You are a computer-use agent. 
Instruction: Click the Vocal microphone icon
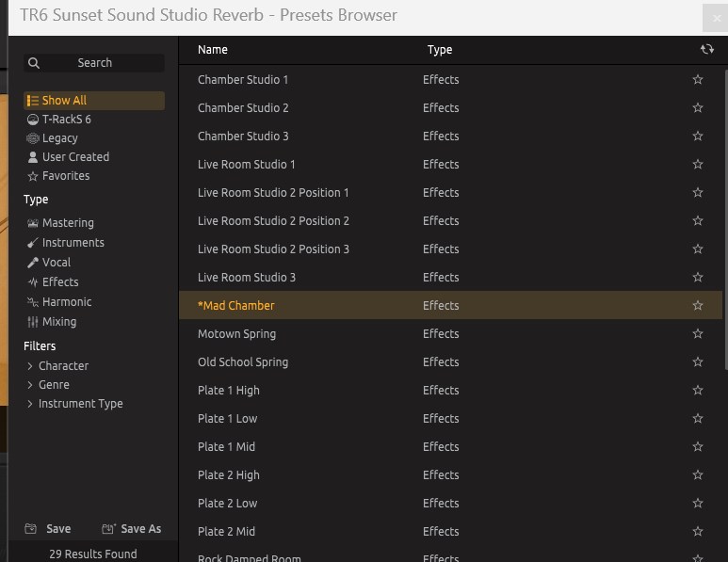33,263
